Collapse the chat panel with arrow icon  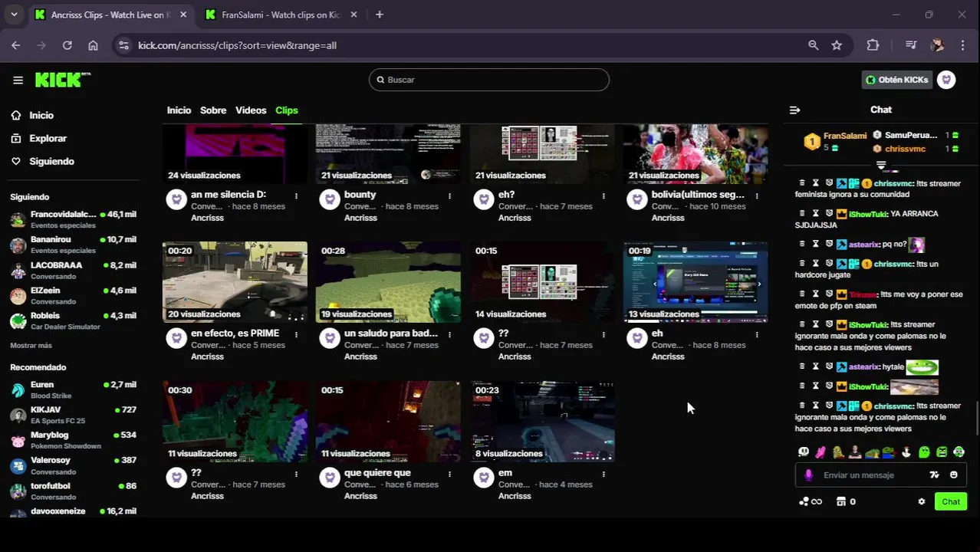click(794, 110)
